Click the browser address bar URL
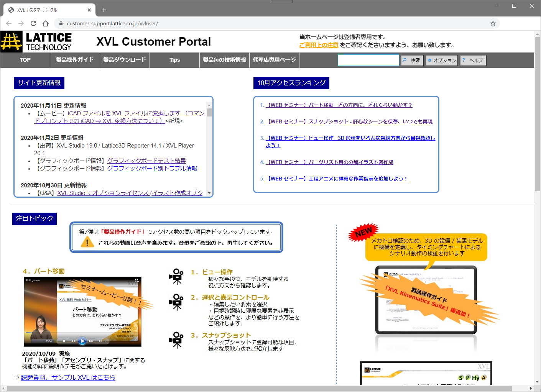Viewport: 541px width, 392px height. coord(112,23)
